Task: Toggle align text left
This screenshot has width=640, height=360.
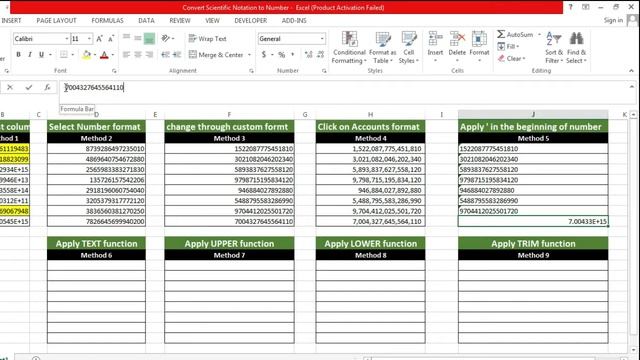Action: point(127,54)
